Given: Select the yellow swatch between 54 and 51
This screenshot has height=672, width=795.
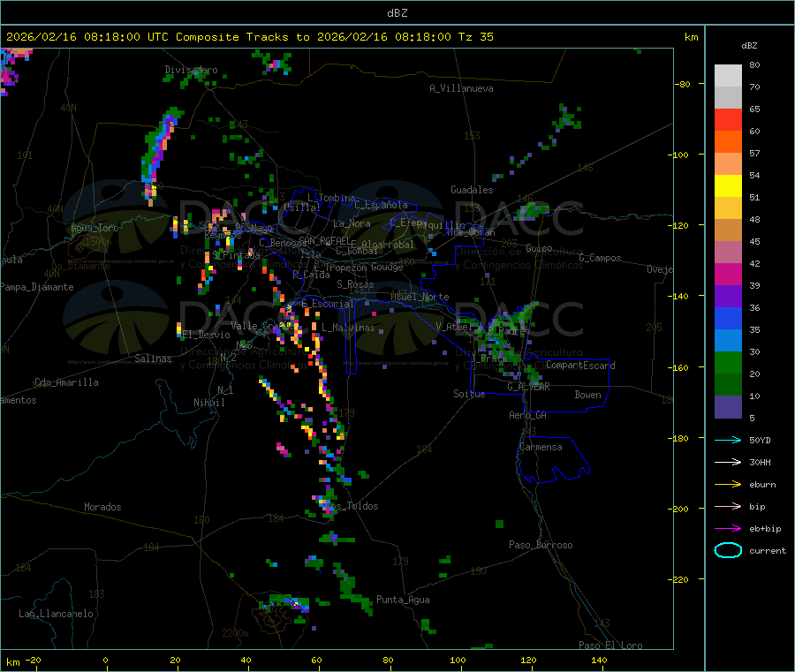Looking at the screenshot, I should (x=728, y=186).
